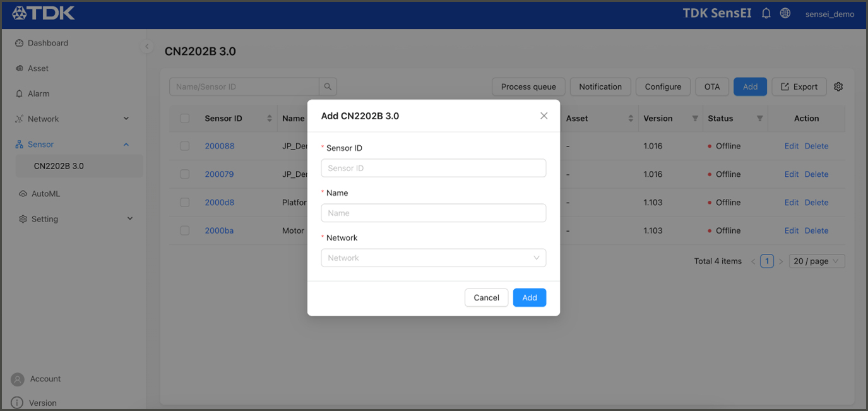Click the Process queue button
868x411 pixels.
pyautogui.click(x=528, y=86)
